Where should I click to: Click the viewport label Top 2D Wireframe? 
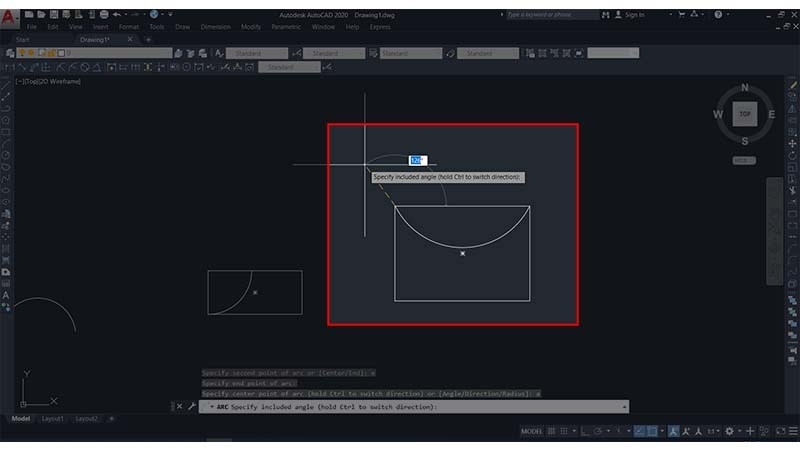point(48,82)
